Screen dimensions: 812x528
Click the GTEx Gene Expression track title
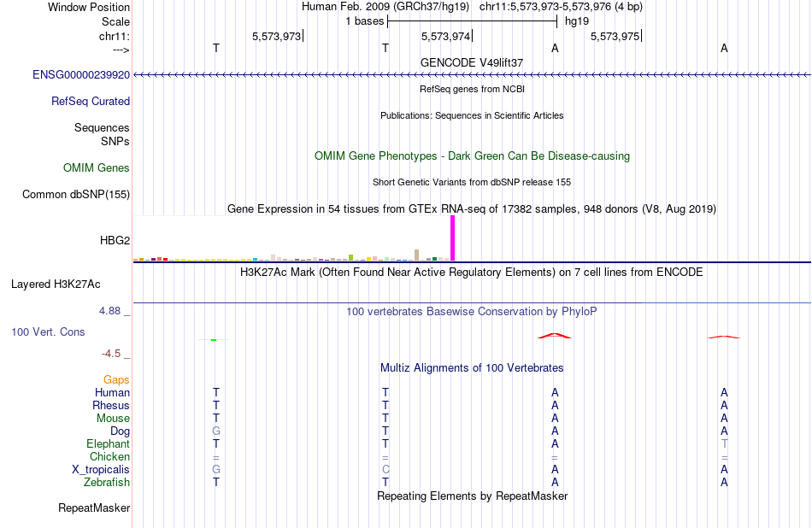point(472,209)
